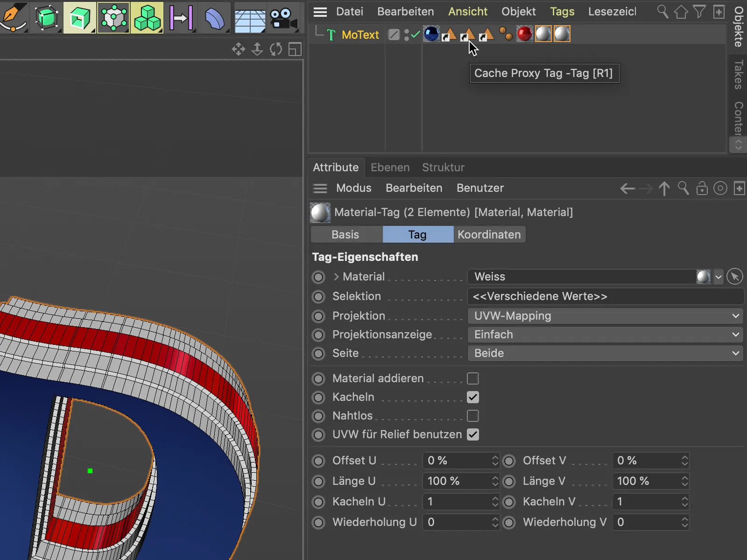Open the Modus menu in Attributes

click(x=354, y=188)
